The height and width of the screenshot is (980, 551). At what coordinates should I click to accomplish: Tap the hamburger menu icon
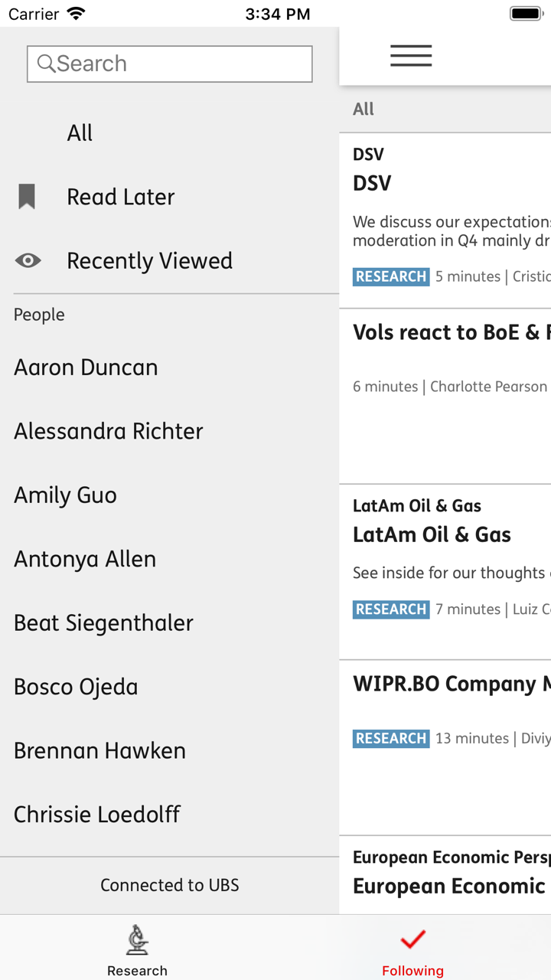coord(411,56)
